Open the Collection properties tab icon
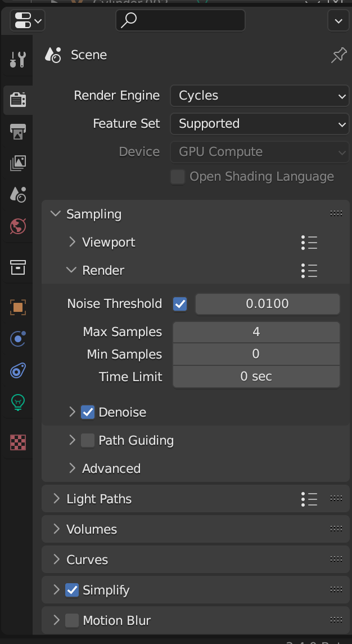This screenshot has height=644, width=352. (x=17, y=267)
